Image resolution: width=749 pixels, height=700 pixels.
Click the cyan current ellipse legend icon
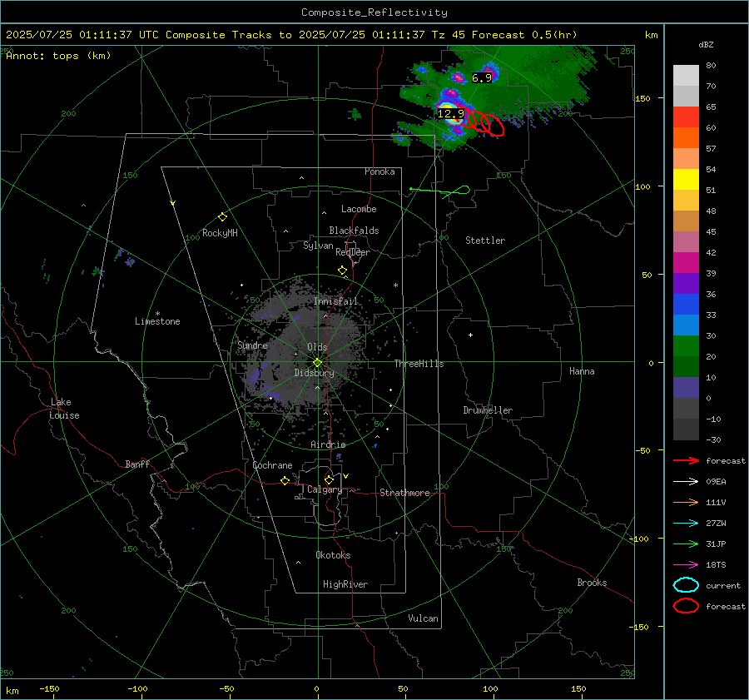coord(686,585)
